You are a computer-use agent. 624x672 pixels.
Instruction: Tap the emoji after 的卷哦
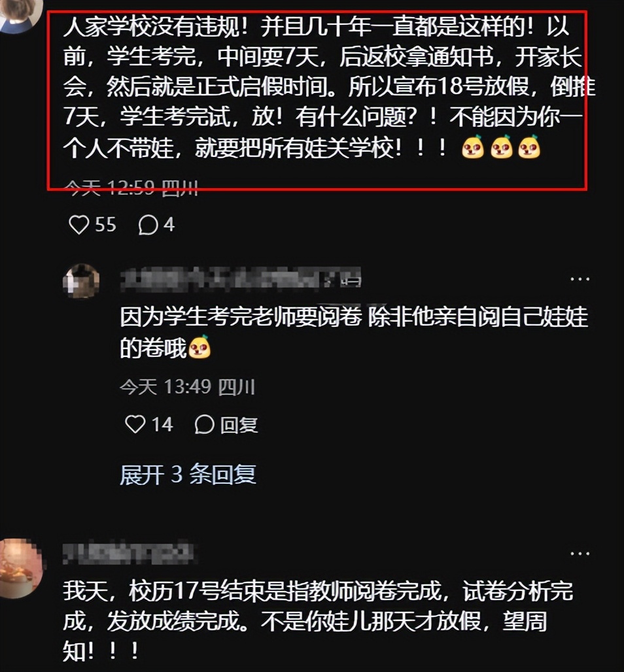(x=199, y=346)
